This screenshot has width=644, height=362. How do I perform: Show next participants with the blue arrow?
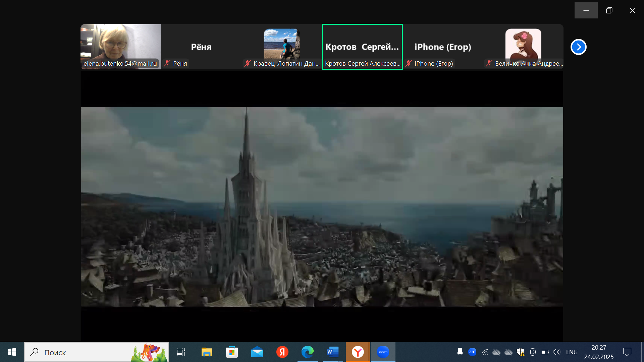pyautogui.click(x=578, y=47)
